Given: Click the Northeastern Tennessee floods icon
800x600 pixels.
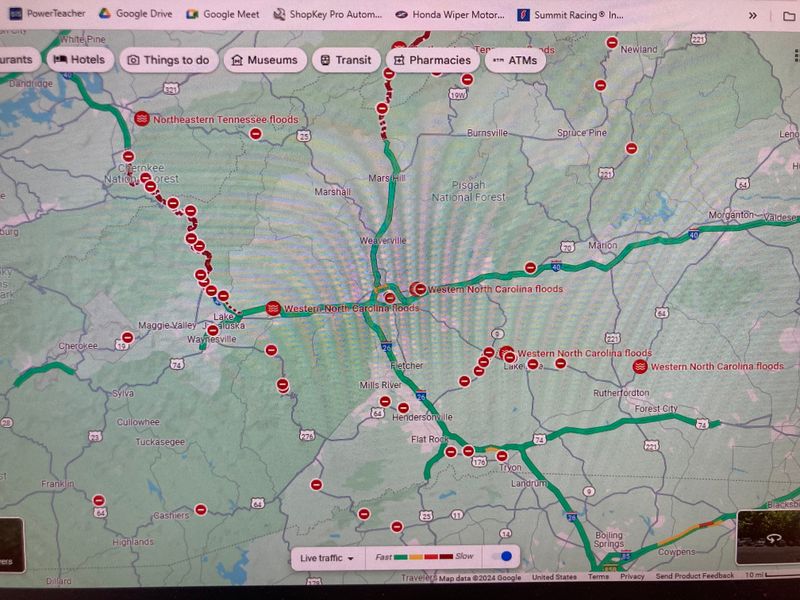Looking at the screenshot, I should pyautogui.click(x=142, y=119).
